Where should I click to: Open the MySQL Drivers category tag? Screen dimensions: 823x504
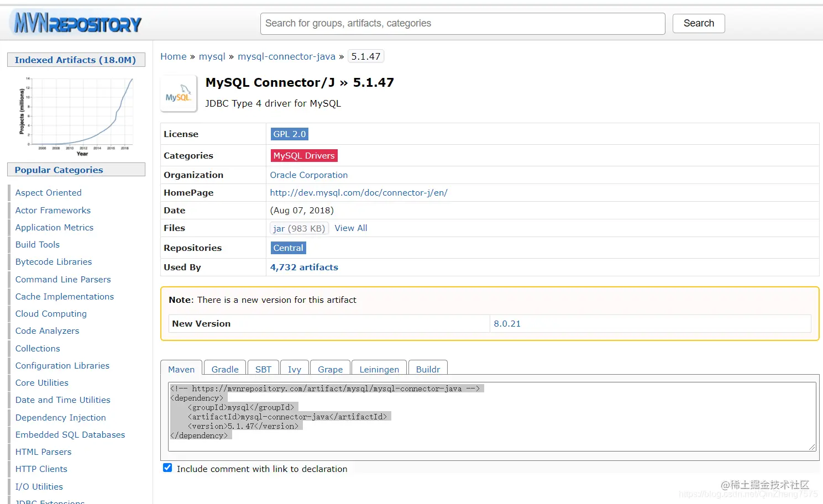[304, 155]
